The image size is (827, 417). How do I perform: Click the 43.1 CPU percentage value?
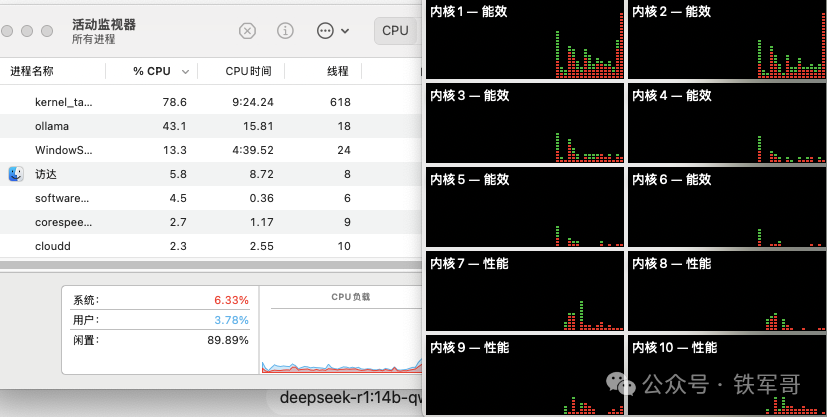175,126
